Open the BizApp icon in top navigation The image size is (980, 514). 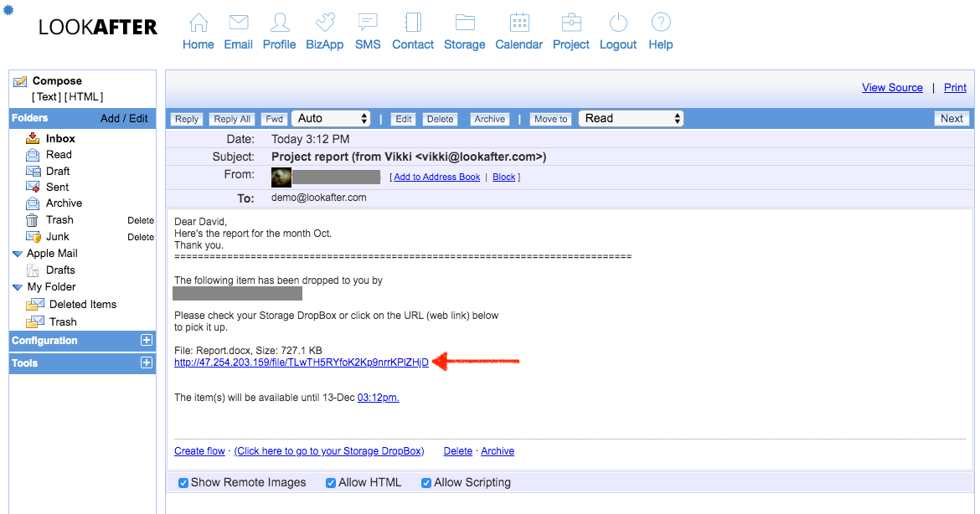click(x=324, y=23)
